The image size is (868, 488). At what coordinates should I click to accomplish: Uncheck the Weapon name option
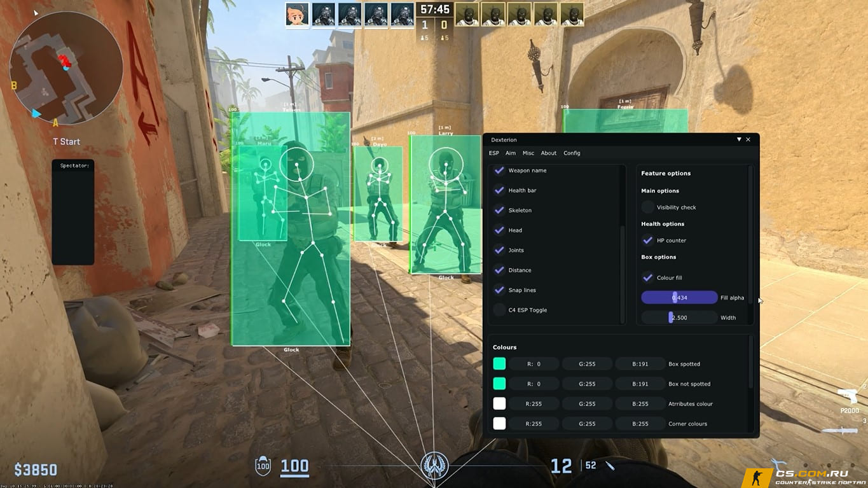click(500, 171)
